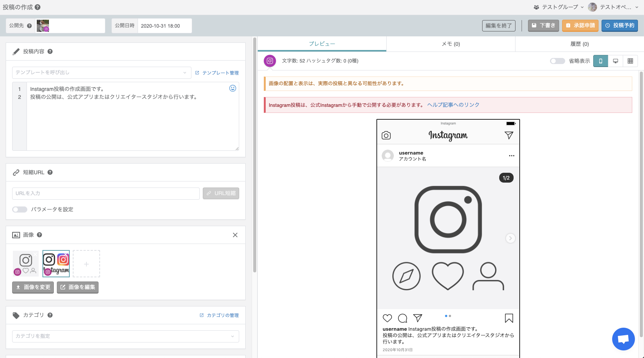
Task: Click 画像を編集 button
Action: point(78,288)
